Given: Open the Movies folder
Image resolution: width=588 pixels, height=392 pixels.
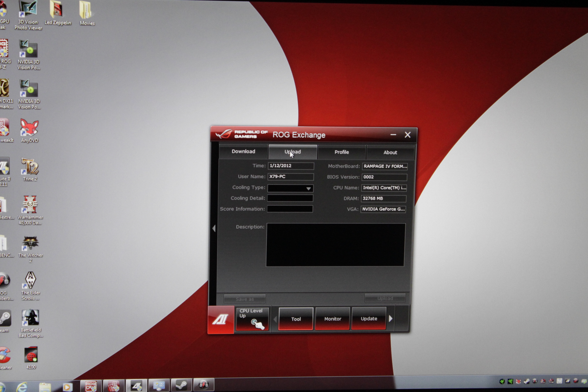Looking at the screenshot, I should click(87, 13).
